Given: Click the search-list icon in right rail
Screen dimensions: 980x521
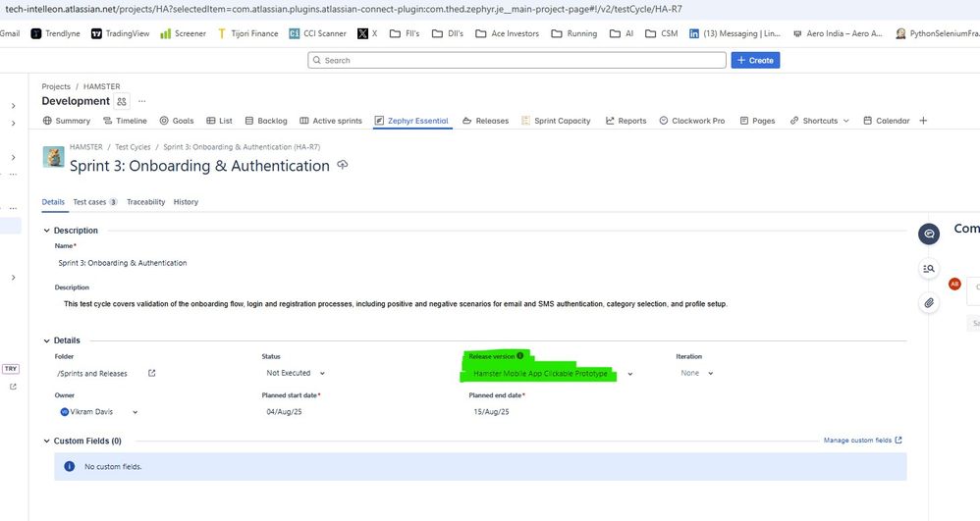Looking at the screenshot, I should 929,269.
